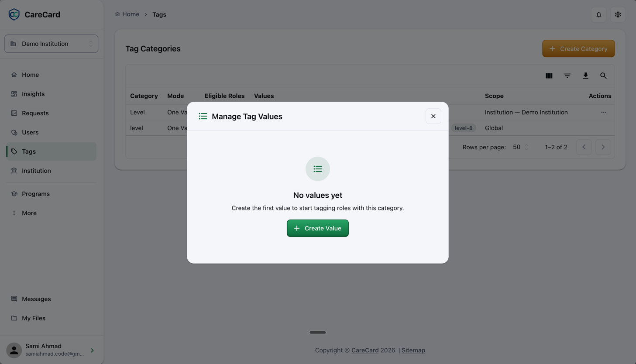The height and width of the screenshot is (364, 636).
Task: Click the level-8 value tag
Action: coord(463,128)
